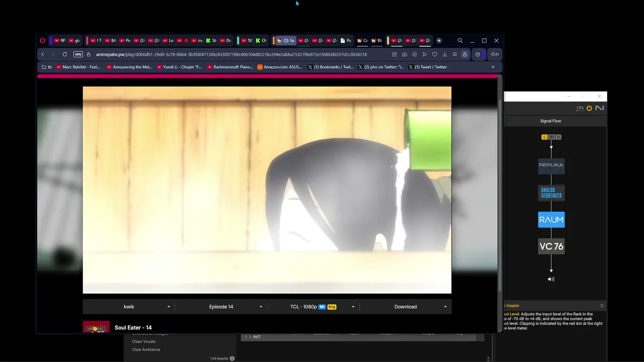Click the Native Instruments logo
This screenshot has width=644, height=362.
pyautogui.click(x=599, y=108)
